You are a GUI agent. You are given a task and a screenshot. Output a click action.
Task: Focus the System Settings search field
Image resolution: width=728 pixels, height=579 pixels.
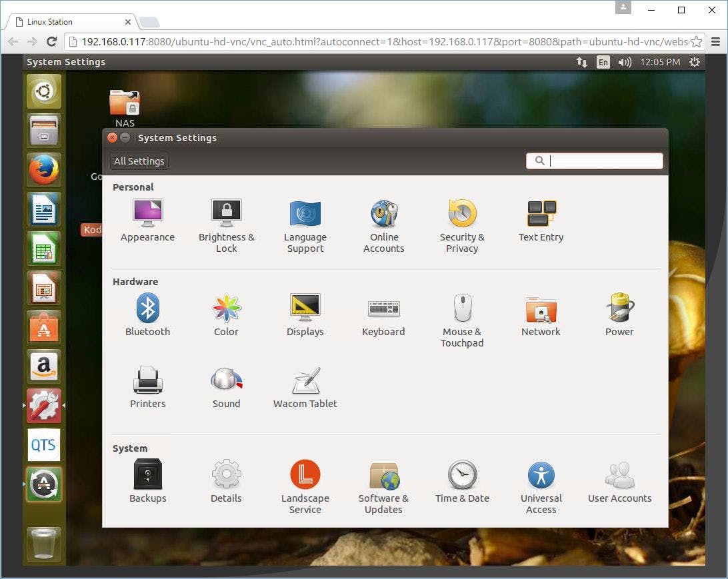tap(594, 161)
